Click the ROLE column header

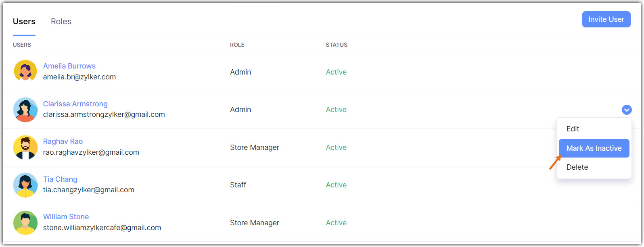pyautogui.click(x=237, y=45)
